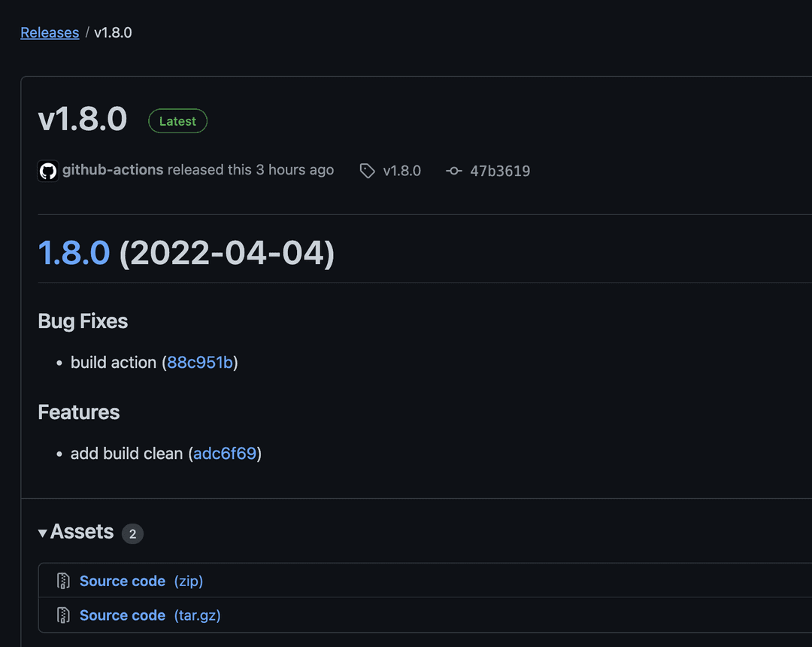Click the zip file icon for Source code (zip)
Viewport: 812px width, 647px height.
63,582
